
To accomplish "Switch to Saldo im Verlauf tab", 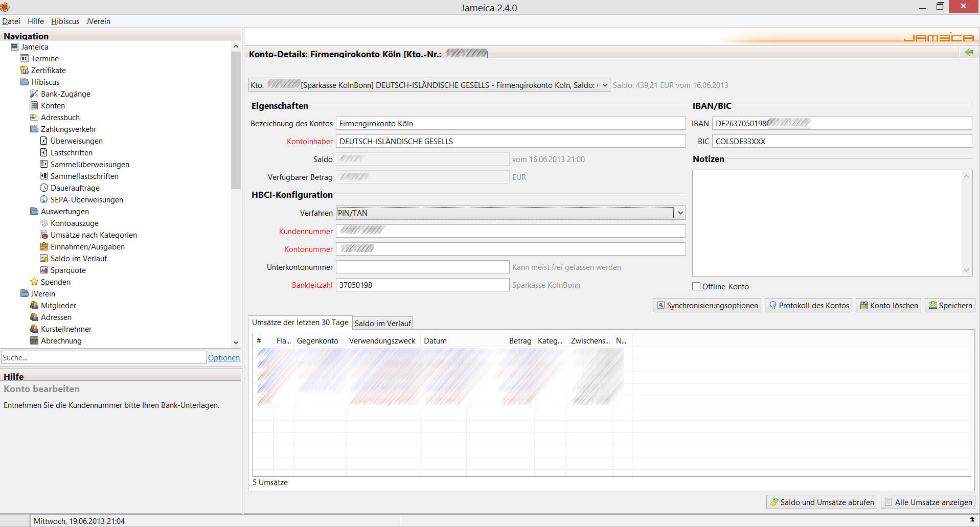I will (383, 323).
